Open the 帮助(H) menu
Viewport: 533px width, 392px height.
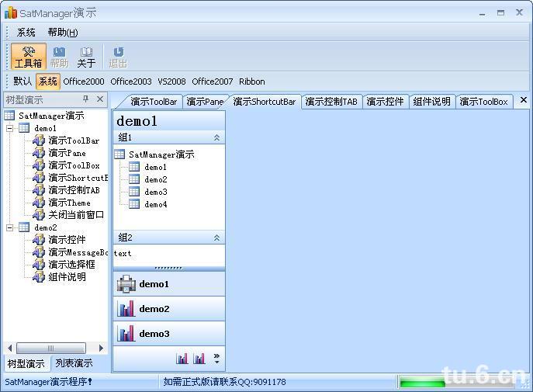pyautogui.click(x=63, y=33)
